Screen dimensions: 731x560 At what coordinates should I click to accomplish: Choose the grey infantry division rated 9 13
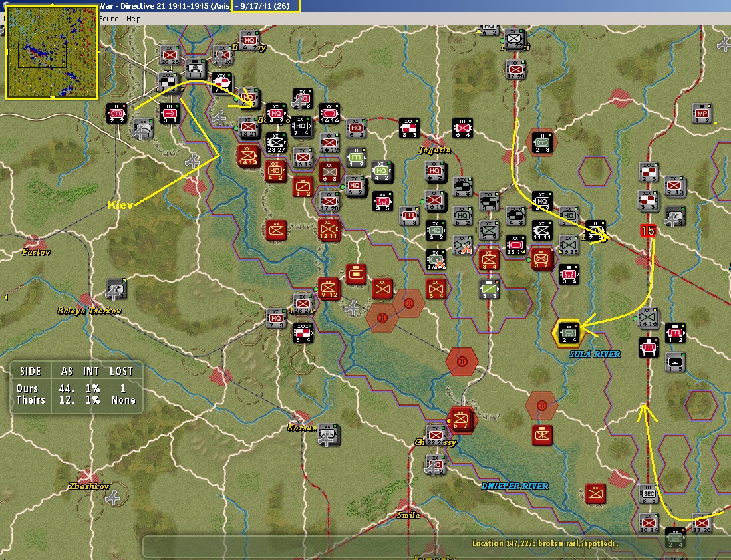pyautogui.click(x=674, y=186)
